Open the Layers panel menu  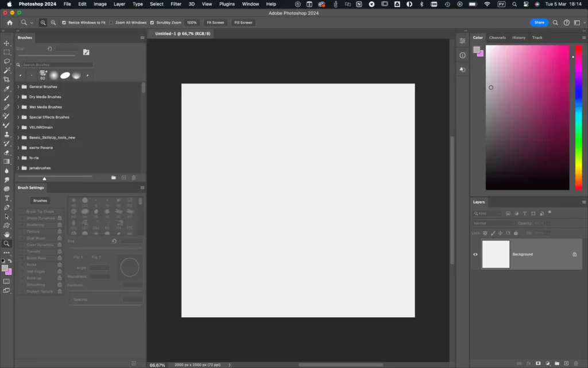click(x=584, y=202)
